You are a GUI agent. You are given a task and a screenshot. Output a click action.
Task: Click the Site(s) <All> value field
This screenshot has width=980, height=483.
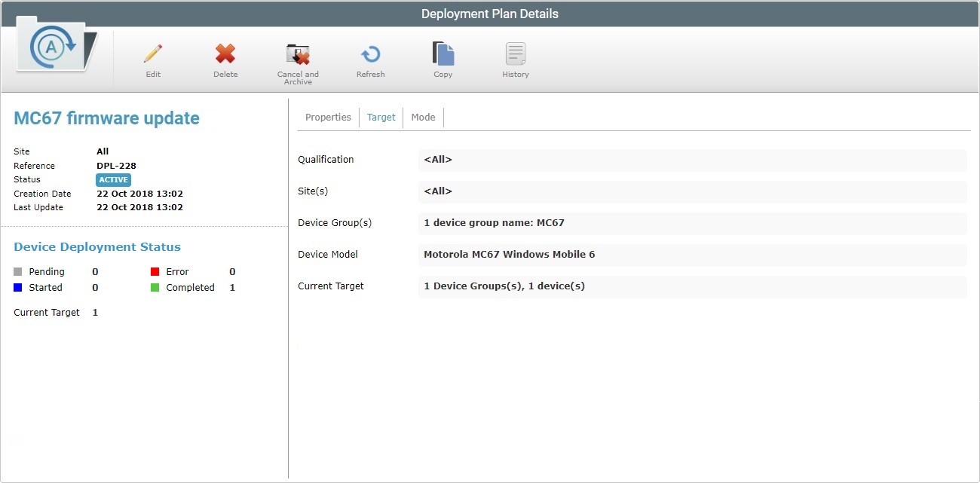pyautogui.click(x=693, y=191)
